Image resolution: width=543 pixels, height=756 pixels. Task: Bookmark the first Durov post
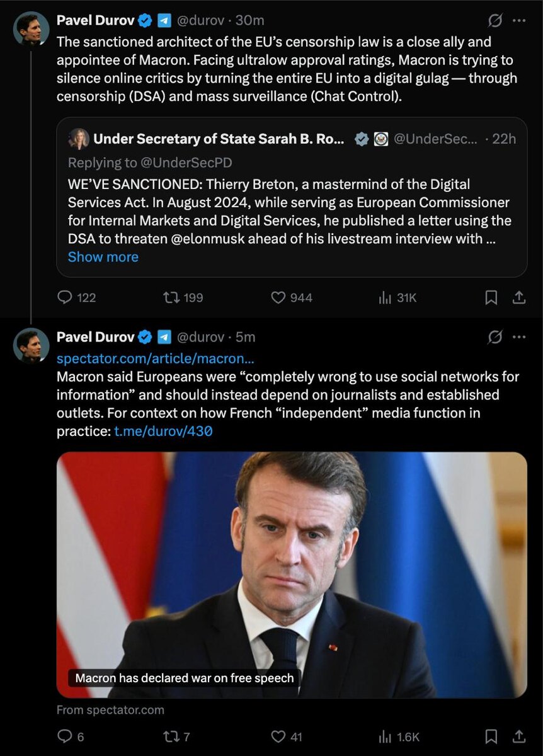[491, 297]
